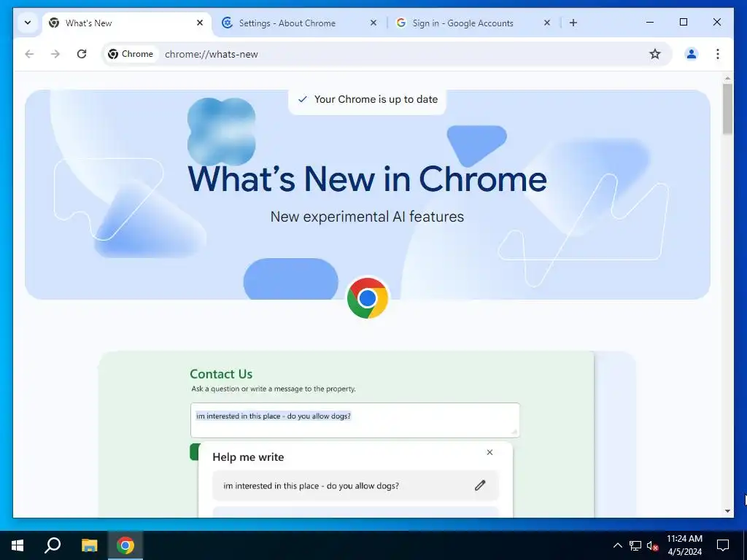Edit the prompt with the pencil icon

[480, 485]
